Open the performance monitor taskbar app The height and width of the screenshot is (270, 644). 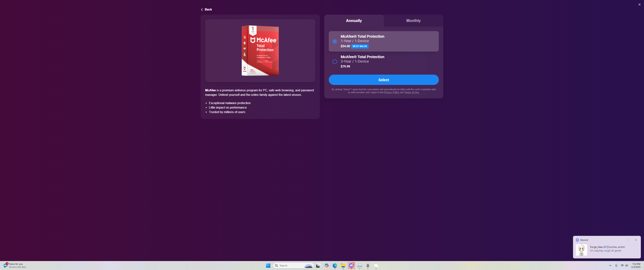click(359, 265)
